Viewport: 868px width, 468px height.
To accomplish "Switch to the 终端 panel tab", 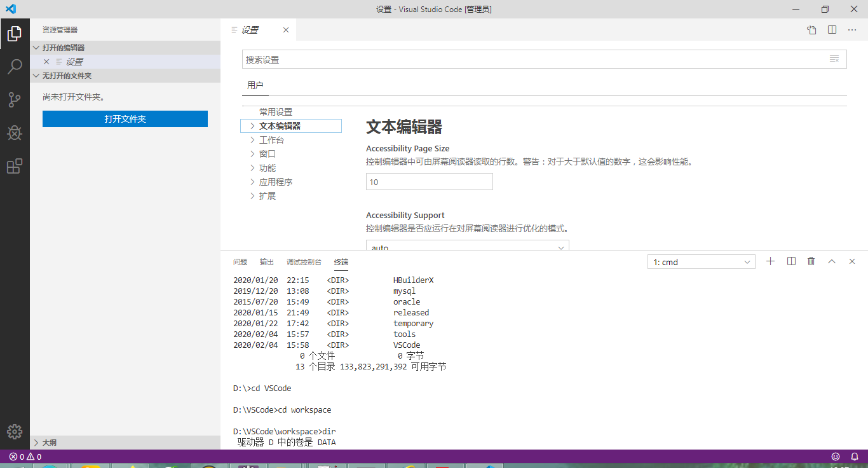I will tap(341, 262).
